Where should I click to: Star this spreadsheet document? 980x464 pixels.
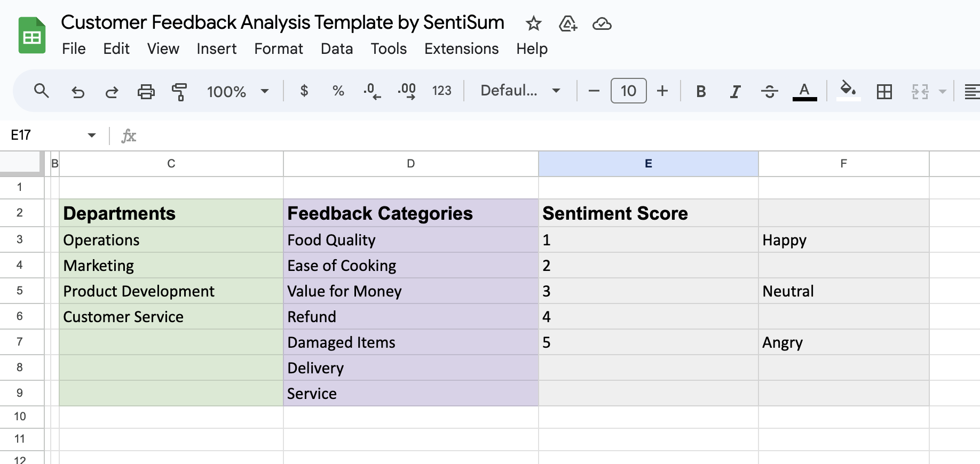[x=533, y=23]
